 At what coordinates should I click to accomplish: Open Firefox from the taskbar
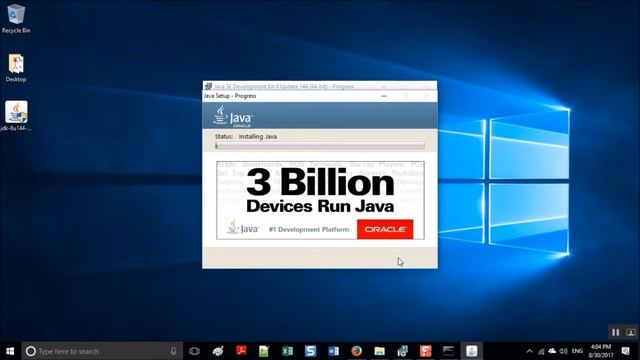coord(356,351)
